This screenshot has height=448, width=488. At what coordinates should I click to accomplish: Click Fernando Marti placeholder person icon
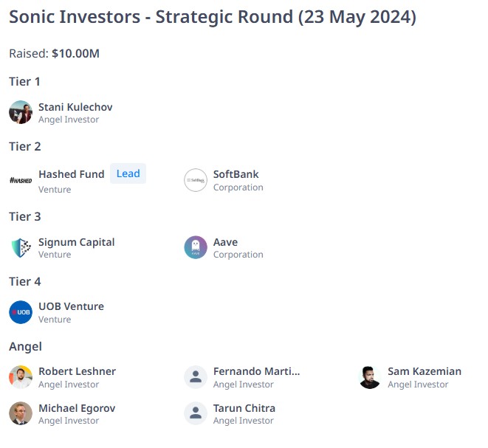point(196,377)
